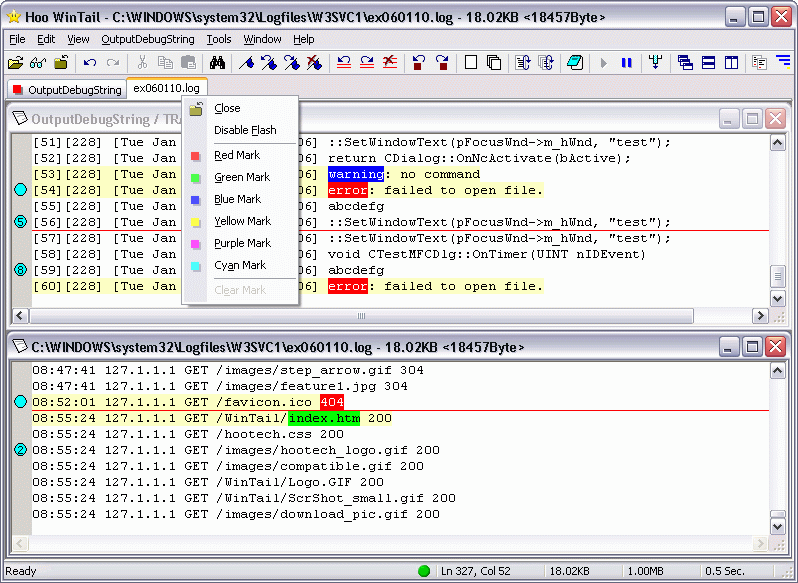This screenshot has width=798, height=583.
Task: Click the Open file folder icon
Action: 15,63
